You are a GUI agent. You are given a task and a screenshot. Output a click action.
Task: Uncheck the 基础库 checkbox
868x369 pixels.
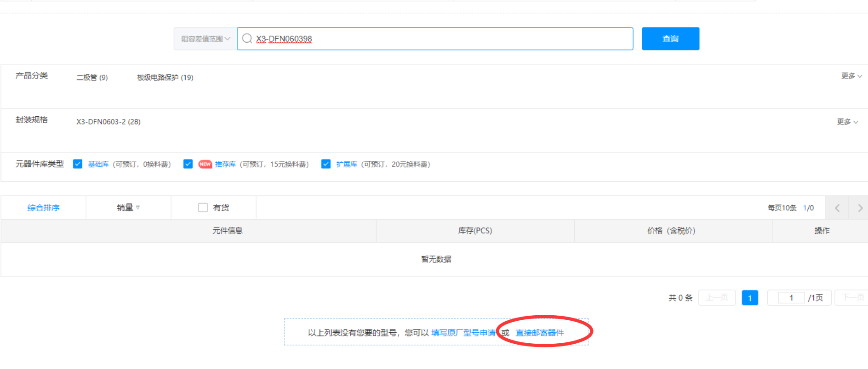coord(78,164)
